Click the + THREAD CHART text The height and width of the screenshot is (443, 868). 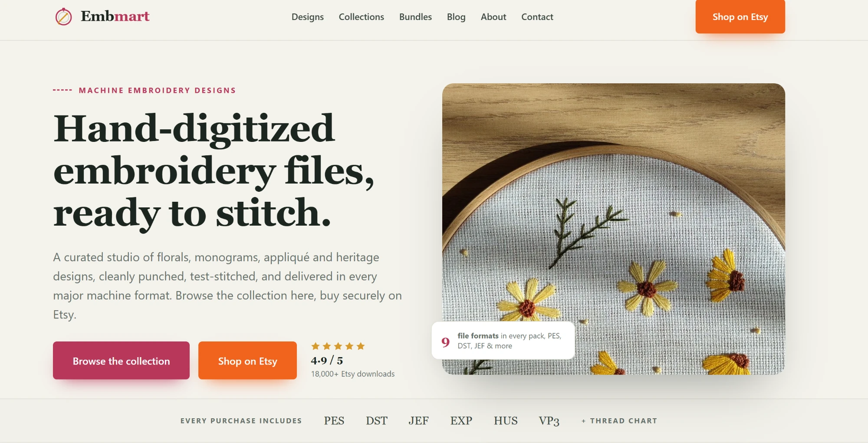tap(619, 421)
